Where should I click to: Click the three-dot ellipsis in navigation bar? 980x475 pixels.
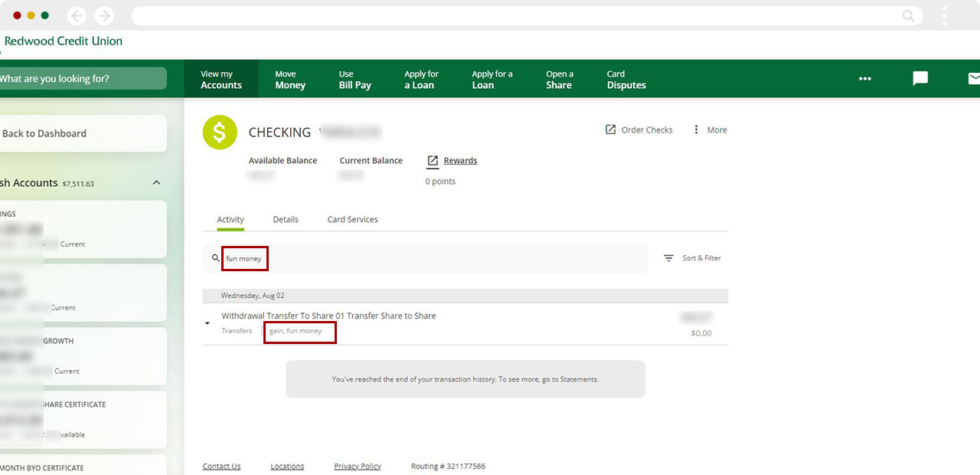(865, 79)
